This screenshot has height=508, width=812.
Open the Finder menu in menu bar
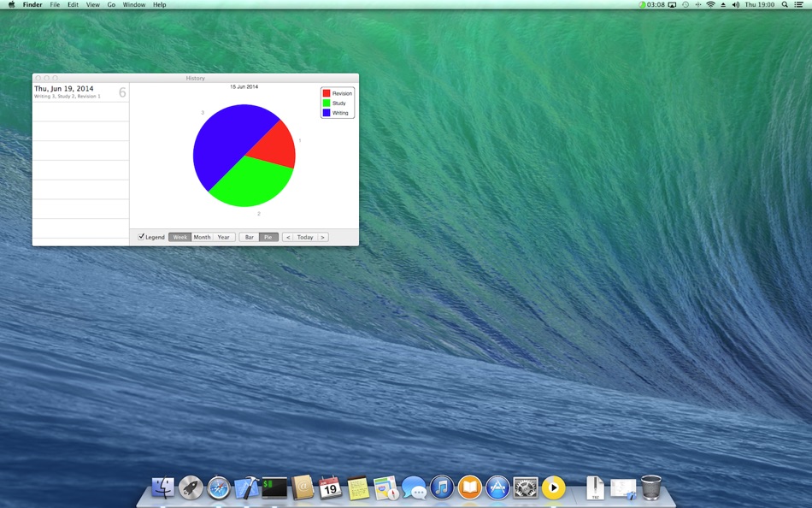(x=32, y=4)
